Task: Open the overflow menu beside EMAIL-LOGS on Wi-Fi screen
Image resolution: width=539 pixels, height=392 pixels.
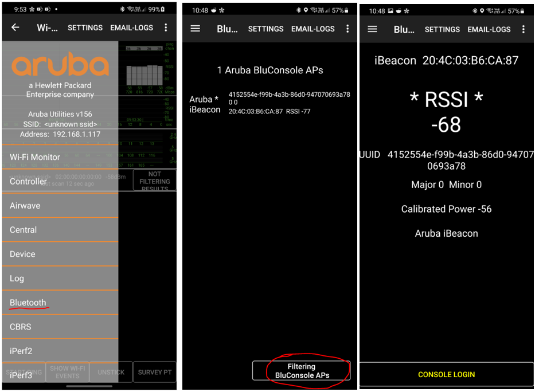Action: [166, 28]
